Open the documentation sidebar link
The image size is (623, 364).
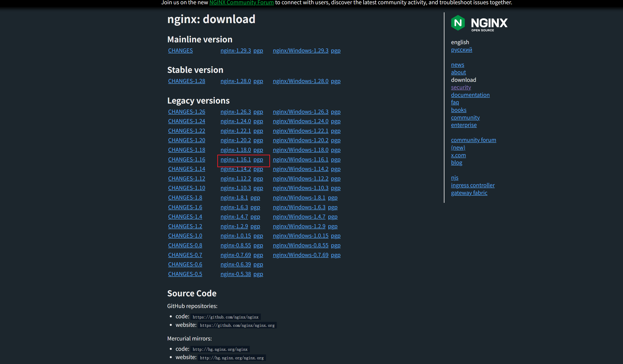point(470,95)
